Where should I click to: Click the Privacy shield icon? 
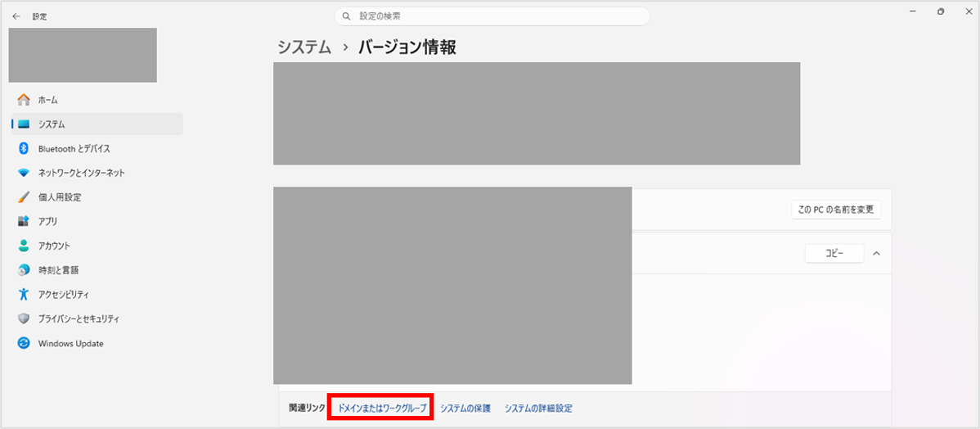[x=24, y=318]
